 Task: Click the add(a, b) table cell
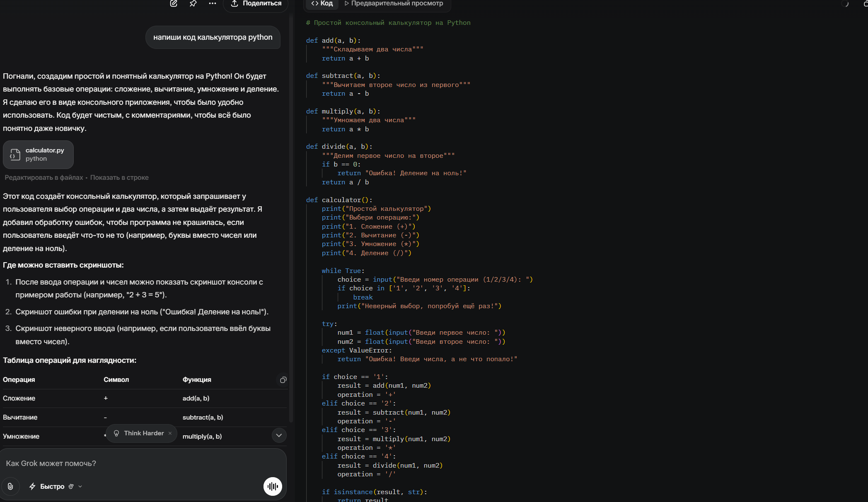coord(196,398)
